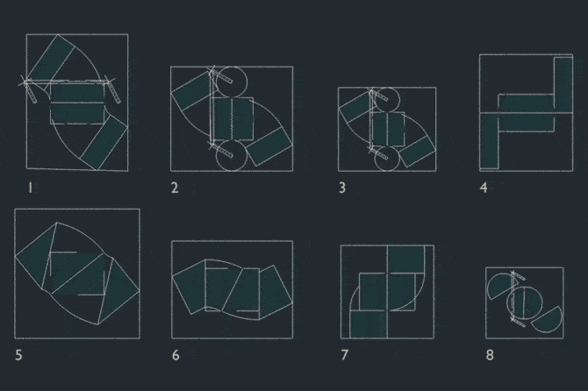The height and width of the screenshot is (391, 588).
Task: Click the central filled square in drawing 5
Action: click(x=77, y=274)
